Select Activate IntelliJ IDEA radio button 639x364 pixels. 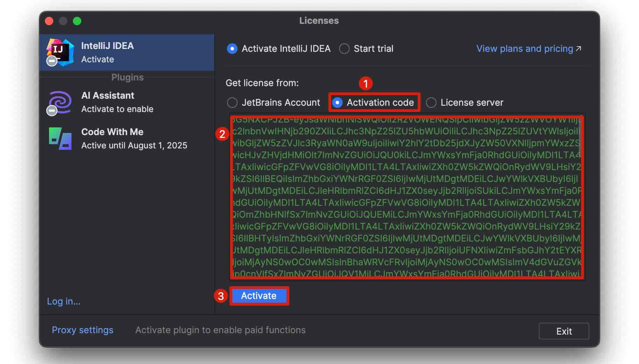coord(232,49)
